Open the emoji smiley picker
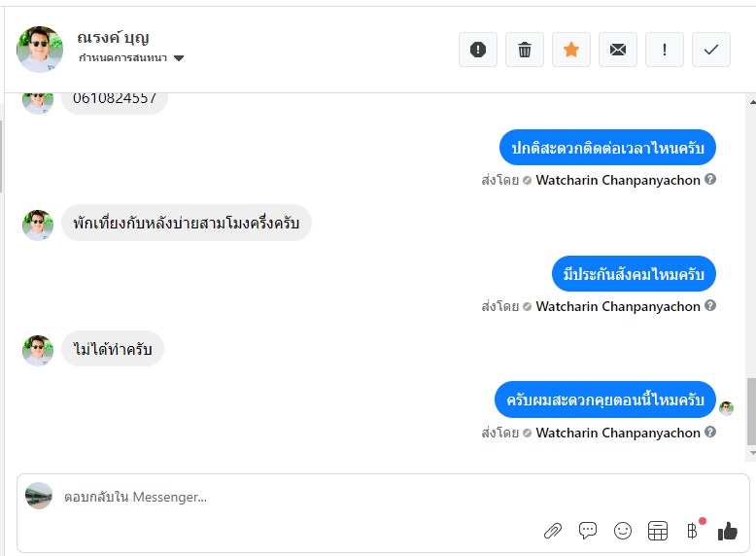 tap(623, 531)
